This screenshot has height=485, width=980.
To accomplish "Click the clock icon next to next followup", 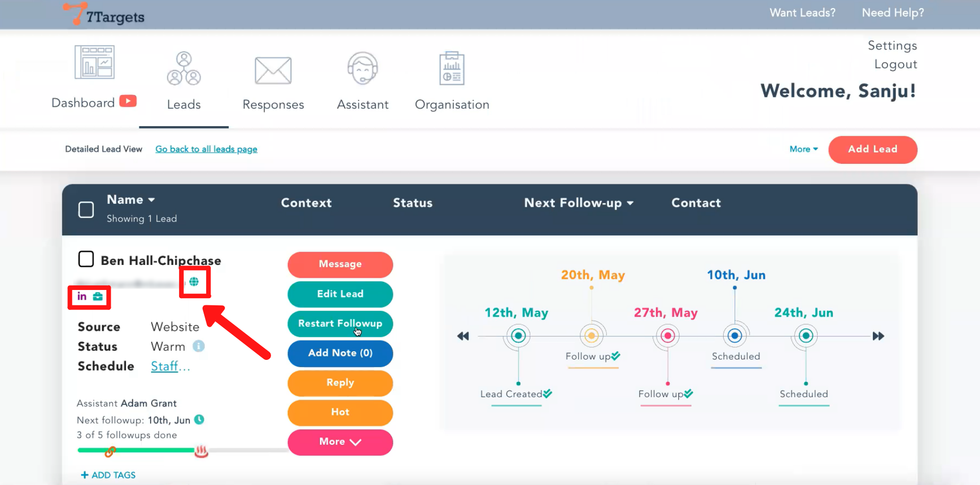I will [x=200, y=420].
